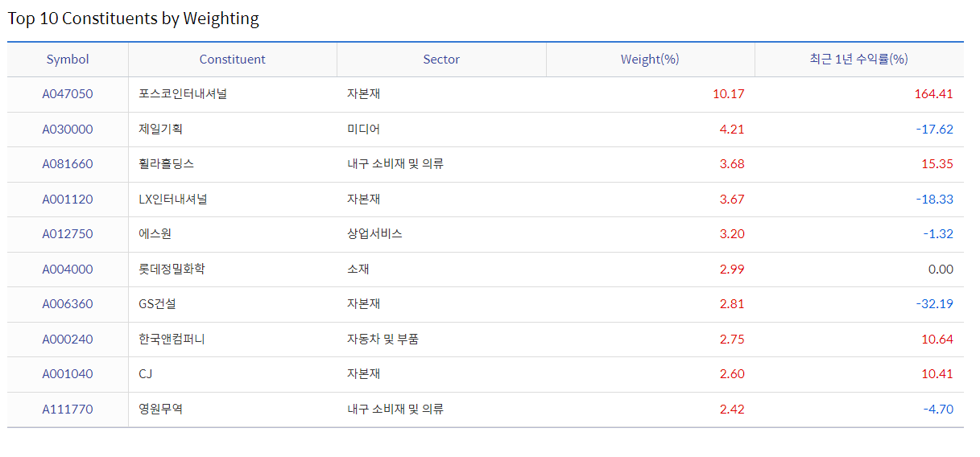Click the Weight(%) column header

pos(650,60)
